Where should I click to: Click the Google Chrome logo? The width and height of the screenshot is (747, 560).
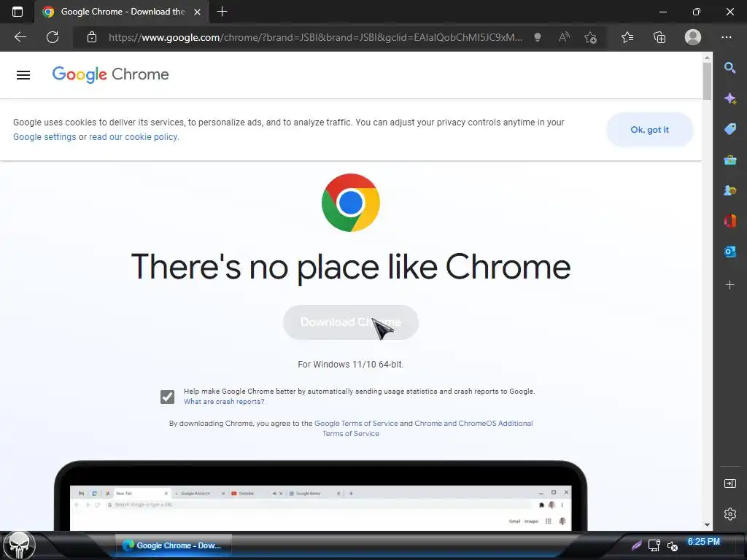111,74
